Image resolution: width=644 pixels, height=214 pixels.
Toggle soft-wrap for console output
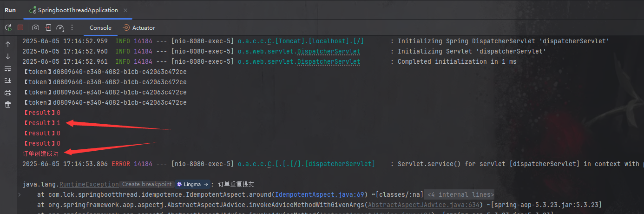tap(8, 68)
